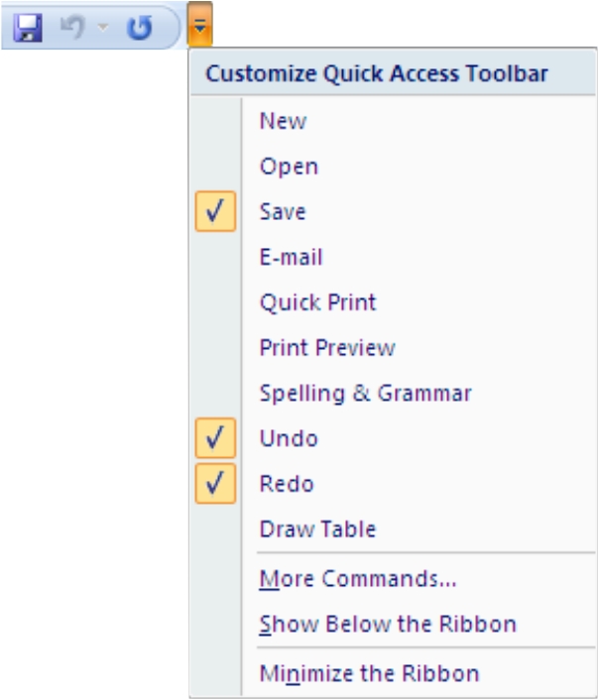Open the Undo history dropdown arrow
598x700 pixels.
pyautogui.click(x=100, y=29)
